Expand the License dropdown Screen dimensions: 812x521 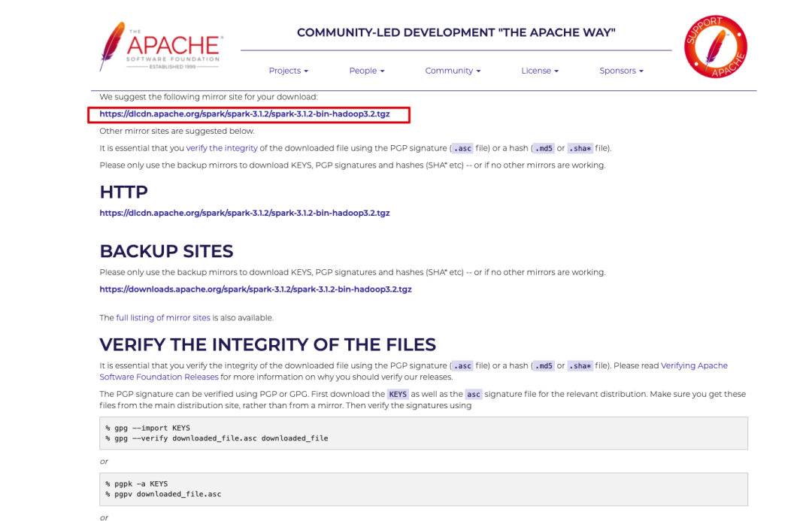coord(540,71)
